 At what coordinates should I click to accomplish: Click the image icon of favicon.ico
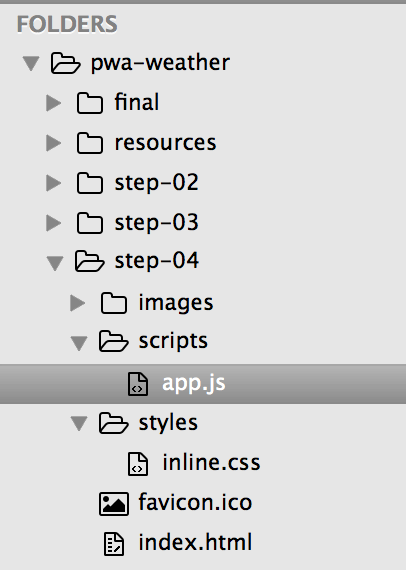pyautogui.click(x=114, y=504)
